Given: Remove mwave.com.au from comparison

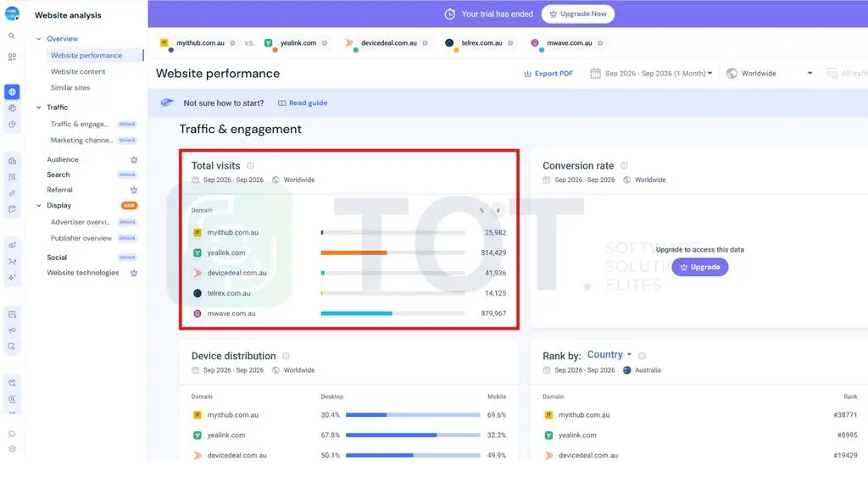Looking at the screenshot, I should pos(600,43).
